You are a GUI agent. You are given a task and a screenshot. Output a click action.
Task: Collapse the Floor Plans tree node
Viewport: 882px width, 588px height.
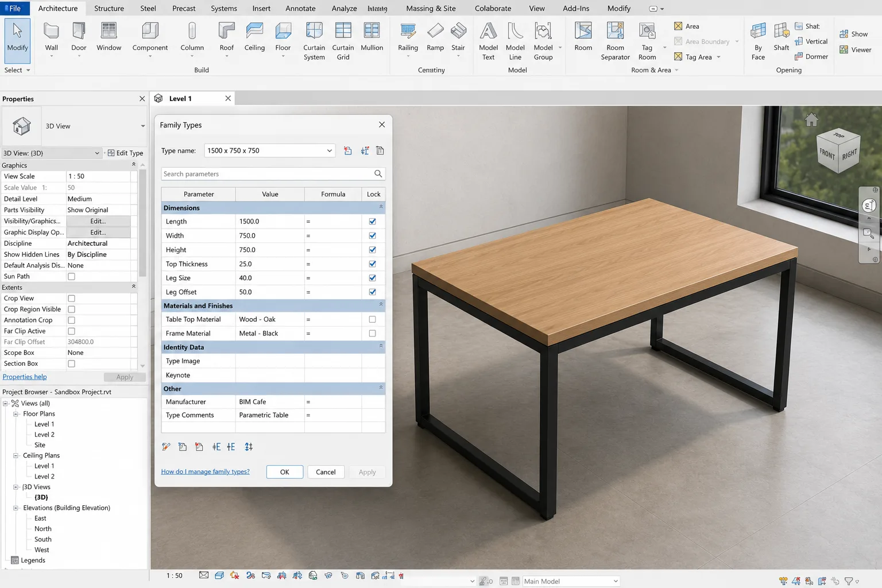[x=16, y=414]
